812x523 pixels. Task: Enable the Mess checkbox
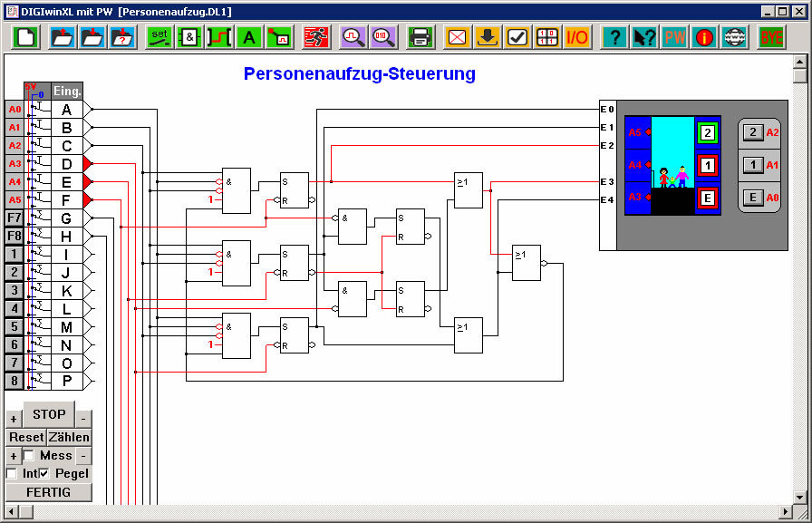29,456
